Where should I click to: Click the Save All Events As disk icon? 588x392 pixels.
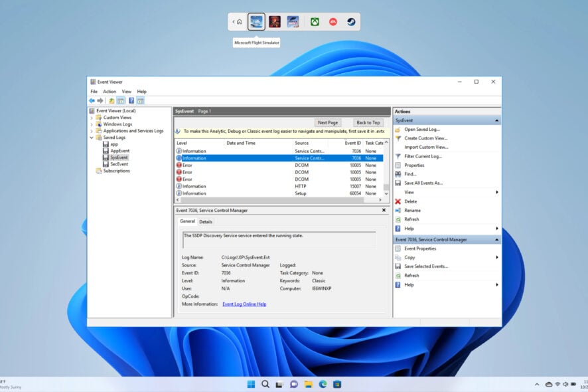398,183
